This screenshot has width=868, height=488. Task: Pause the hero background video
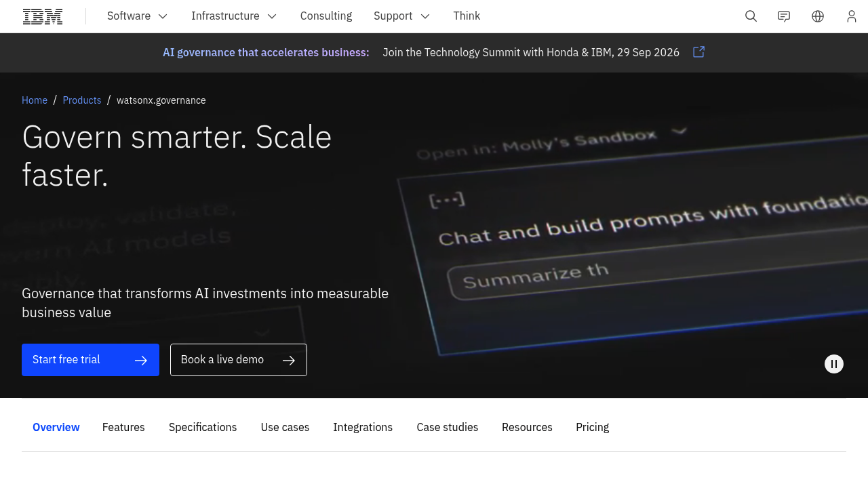coord(834,364)
